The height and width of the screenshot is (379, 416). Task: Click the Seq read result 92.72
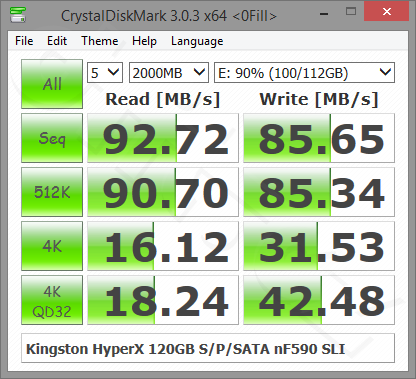(x=163, y=138)
